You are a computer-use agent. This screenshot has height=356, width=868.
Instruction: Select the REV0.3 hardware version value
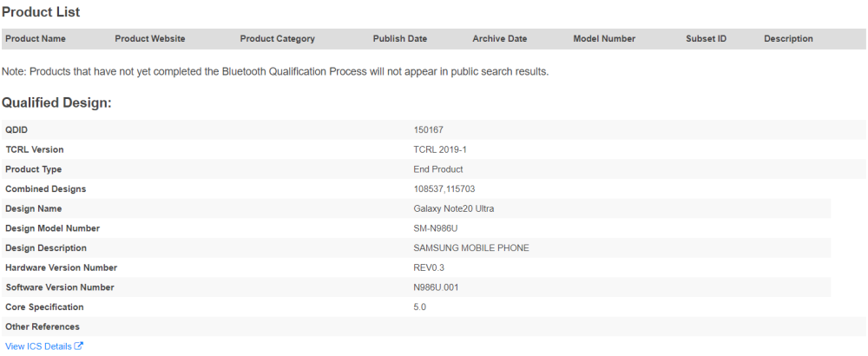point(431,267)
